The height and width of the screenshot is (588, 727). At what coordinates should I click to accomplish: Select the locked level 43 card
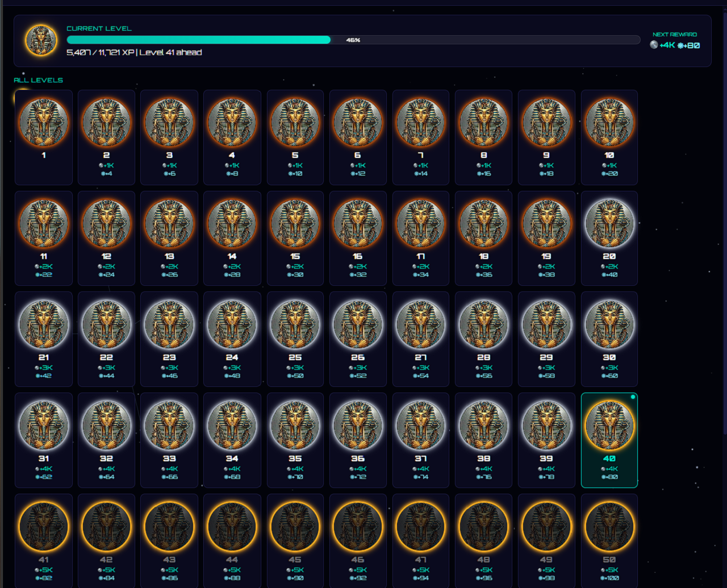pyautogui.click(x=169, y=541)
